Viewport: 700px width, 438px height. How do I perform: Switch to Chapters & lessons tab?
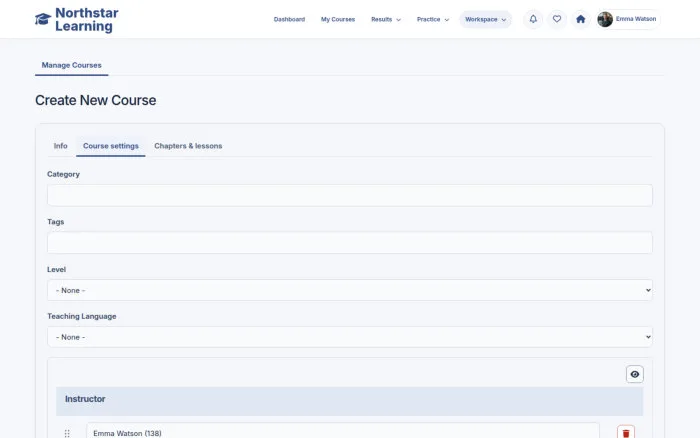188,146
